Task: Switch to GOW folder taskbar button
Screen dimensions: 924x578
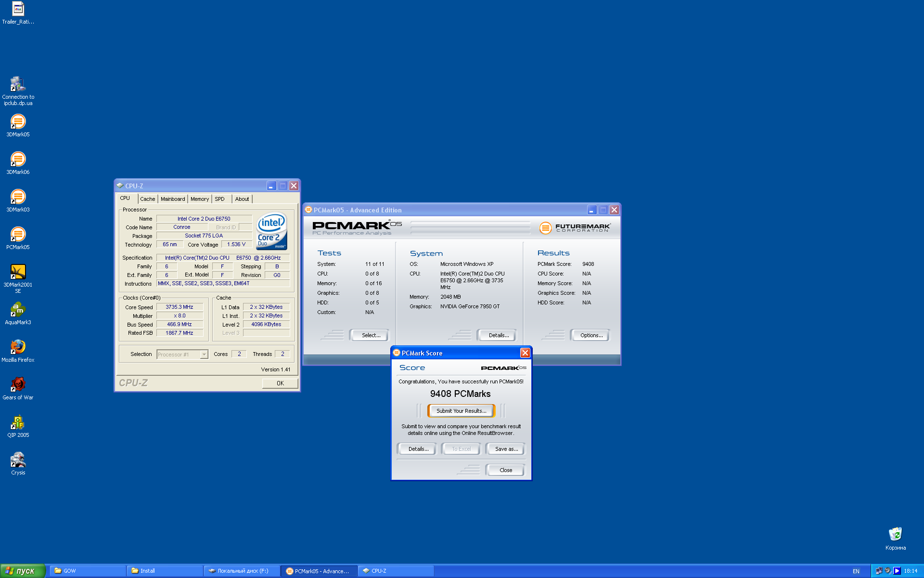Action: point(88,571)
